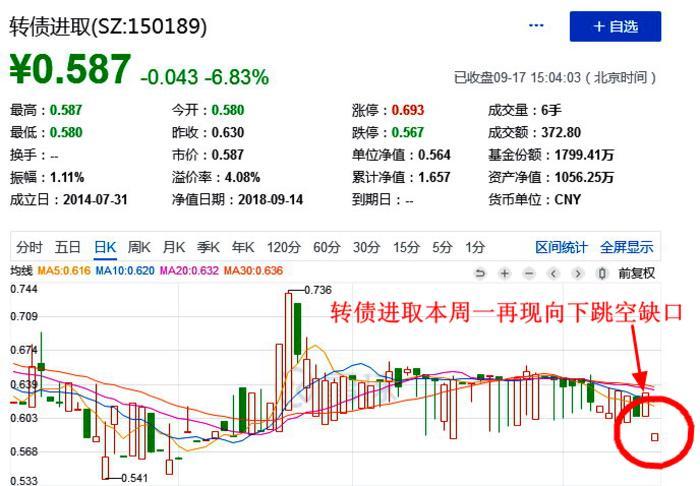Screen dimensions: 700x486
Task: Switch to the 30分 chart tab
Action: (x=367, y=247)
